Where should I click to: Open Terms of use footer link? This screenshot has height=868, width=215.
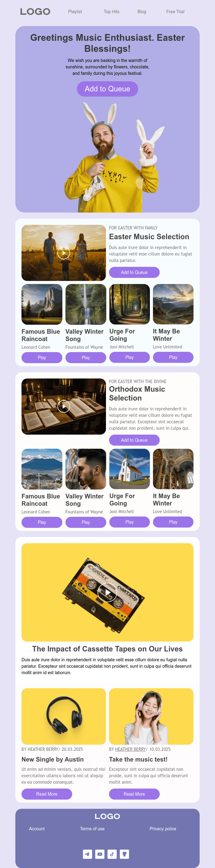pyautogui.click(x=92, y=828)
